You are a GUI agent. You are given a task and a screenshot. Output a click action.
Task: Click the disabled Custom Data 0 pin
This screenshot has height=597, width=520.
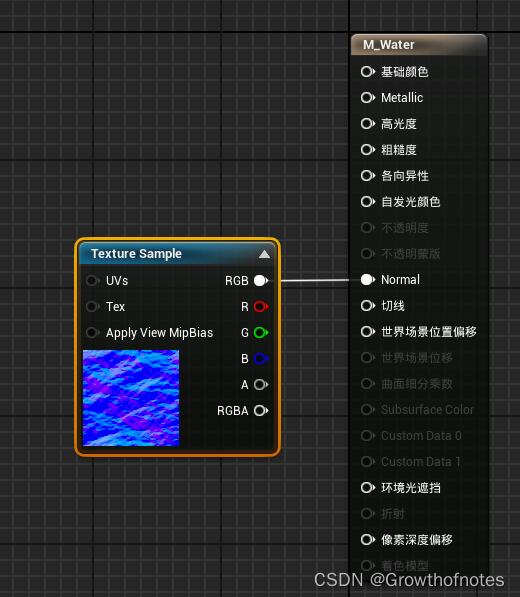coord(368,436)
